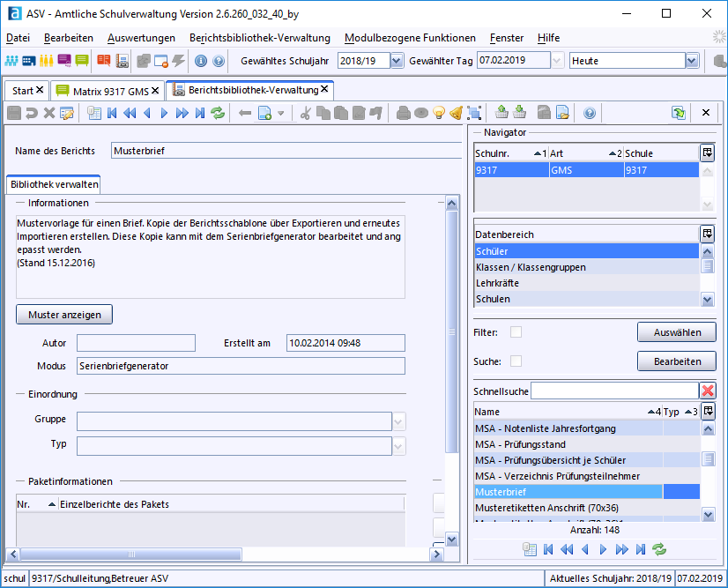The height and width of the screenshot is (588, 728).
Task: Click into the Schnellsuche input field
Action: [614, 391]
